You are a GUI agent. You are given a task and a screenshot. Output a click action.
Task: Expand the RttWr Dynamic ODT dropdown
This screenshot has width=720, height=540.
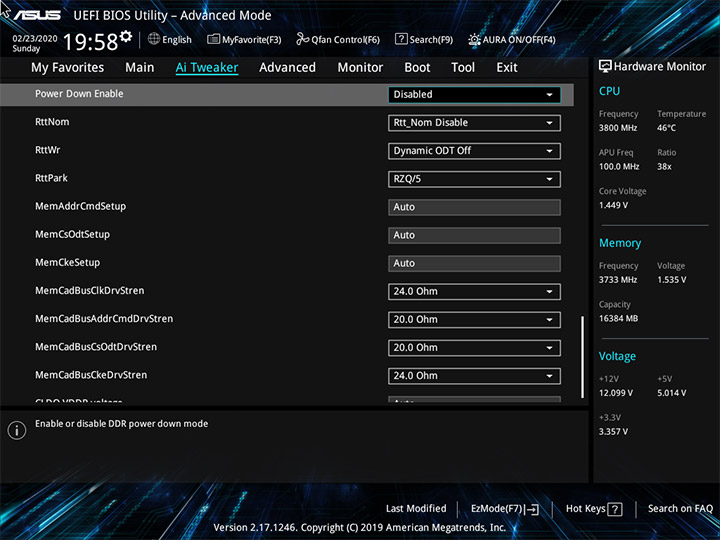[x=474, y=151]
